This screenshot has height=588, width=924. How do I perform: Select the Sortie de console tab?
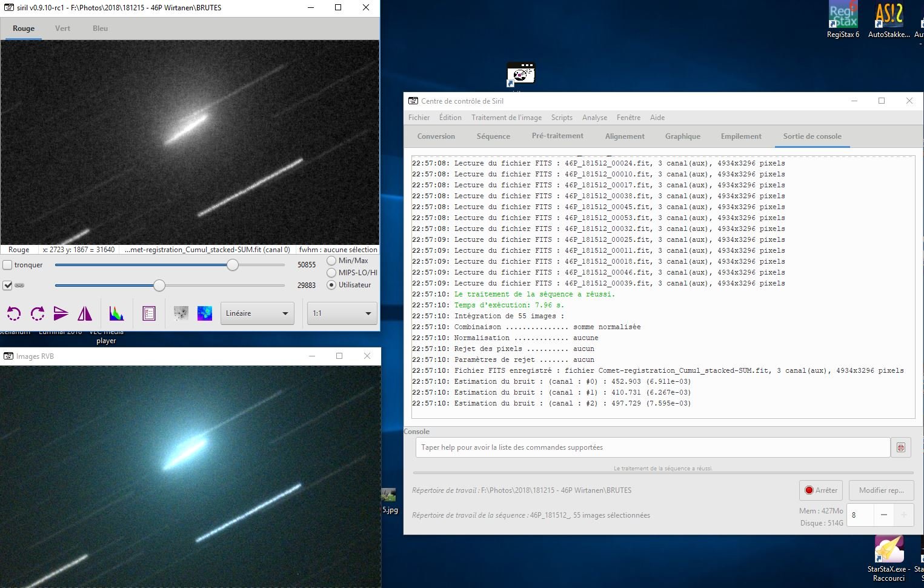(812, 136)
